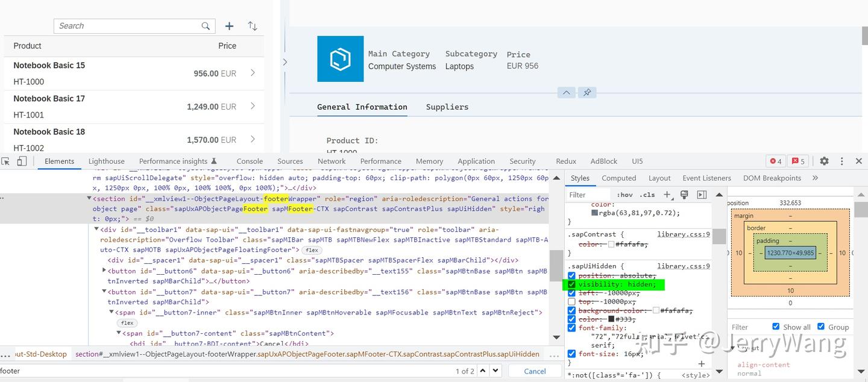Uncheck the visibility: hidden declaration
This screenshot has height=382, width=868.
click(571, 284)
